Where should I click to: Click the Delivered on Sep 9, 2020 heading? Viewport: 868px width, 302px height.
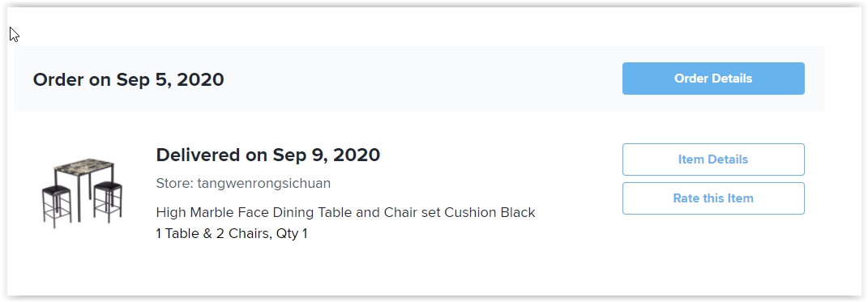268,155
